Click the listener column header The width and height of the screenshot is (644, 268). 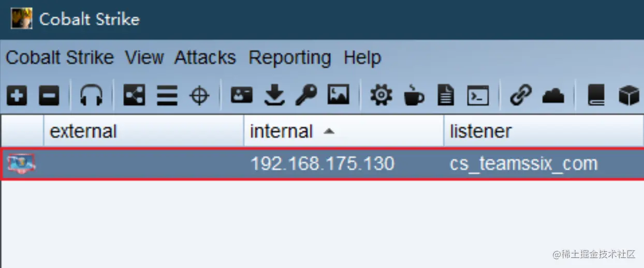click(x=544, y=131)
